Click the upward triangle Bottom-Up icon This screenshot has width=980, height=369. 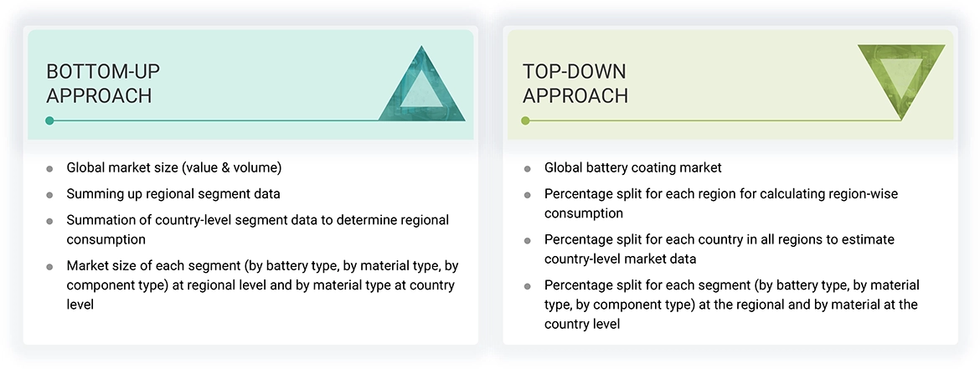(421, 87)
